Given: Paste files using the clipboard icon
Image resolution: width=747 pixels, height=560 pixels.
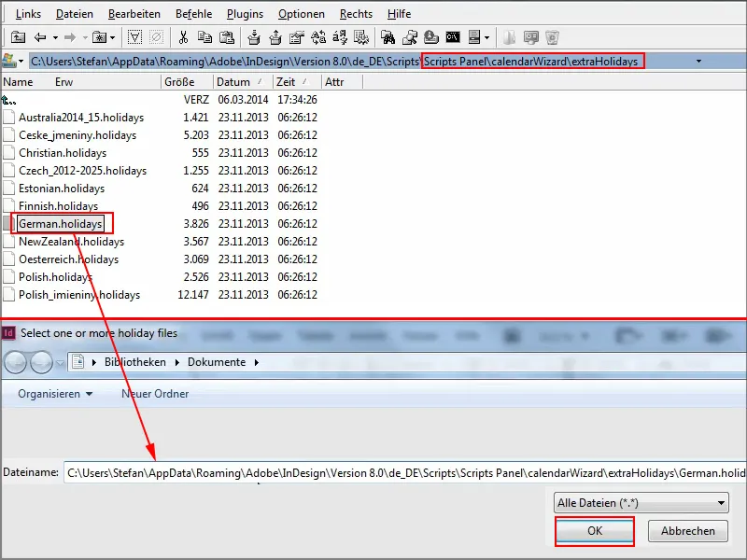Looking at the screenshot, I should click(x=227, y=37).
